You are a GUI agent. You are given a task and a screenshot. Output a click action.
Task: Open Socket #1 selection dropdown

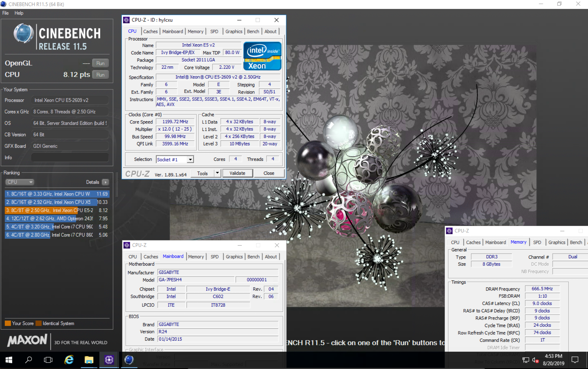(190, 160)
